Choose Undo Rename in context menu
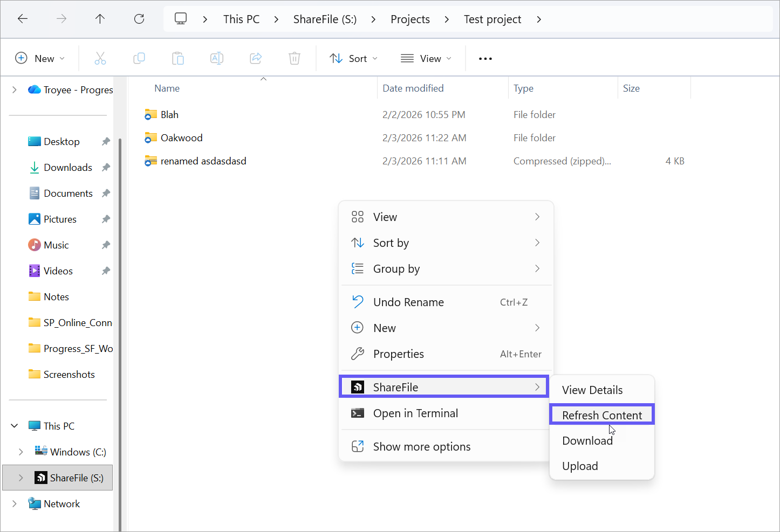780x532 pixels. (x=446, y=302)
